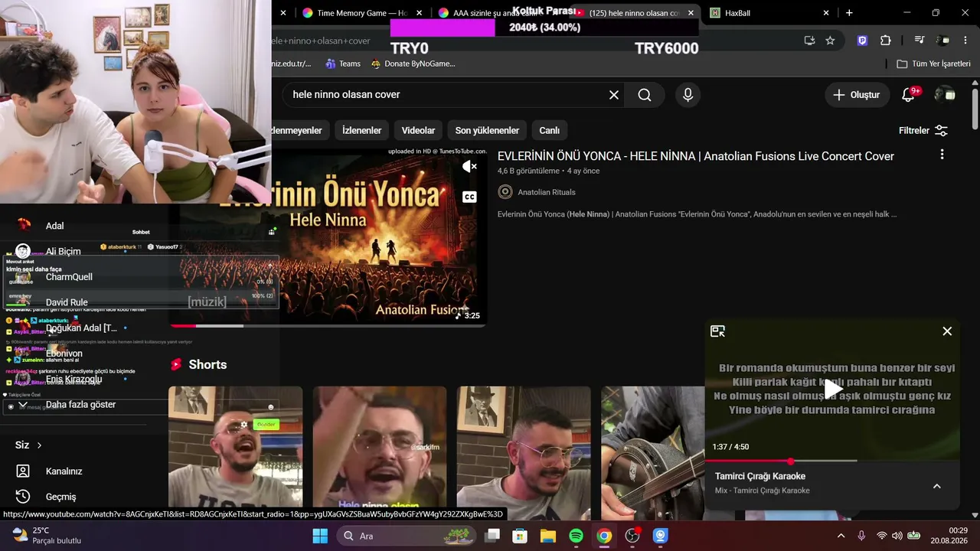
Task: Bookmark this page with the star icon
Action: click(x=830, y=41)
